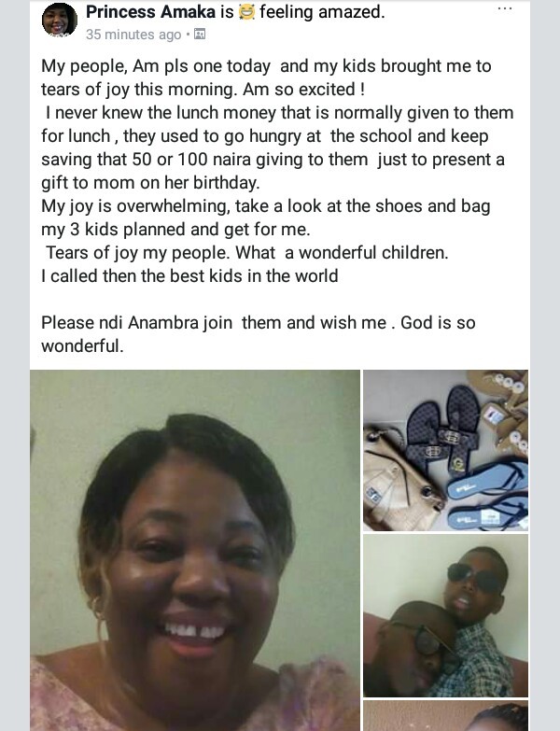Open the partially visible bottom right photo

[446, 716]
